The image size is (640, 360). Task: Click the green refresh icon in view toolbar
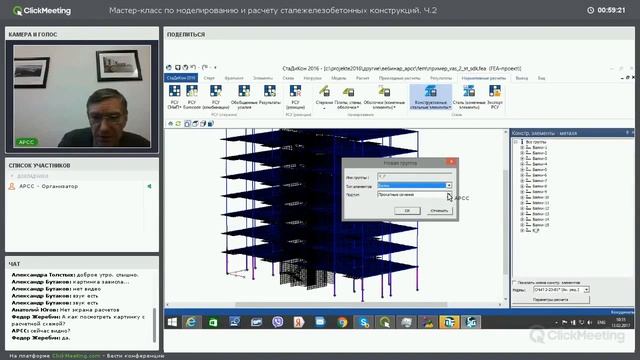[x=178, y=124]
